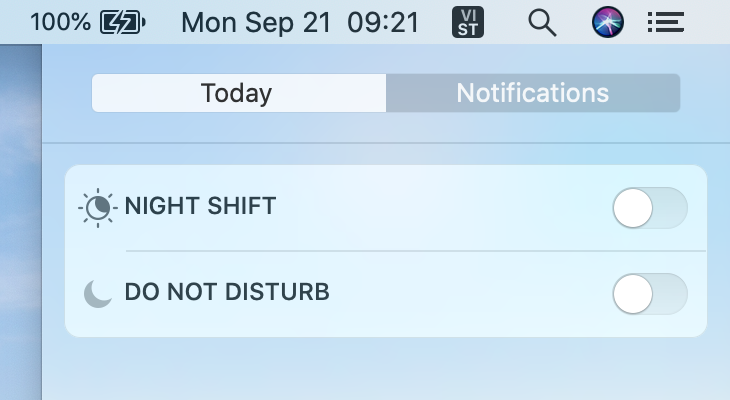Image resolution: width=730 pixels, height=400 pixels.
Task: Click the Do Not Disturb crescent icon
Action: click(x=98, y=293)
